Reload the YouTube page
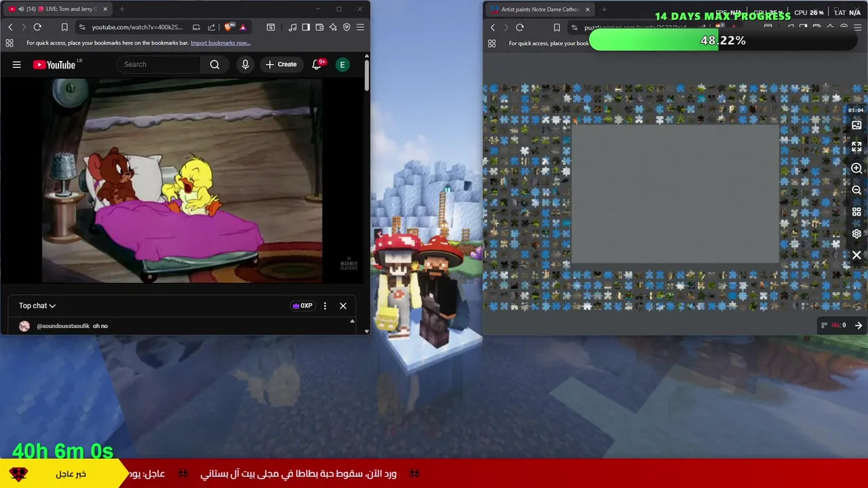This screenshot has width=868, height=488. 37,27
